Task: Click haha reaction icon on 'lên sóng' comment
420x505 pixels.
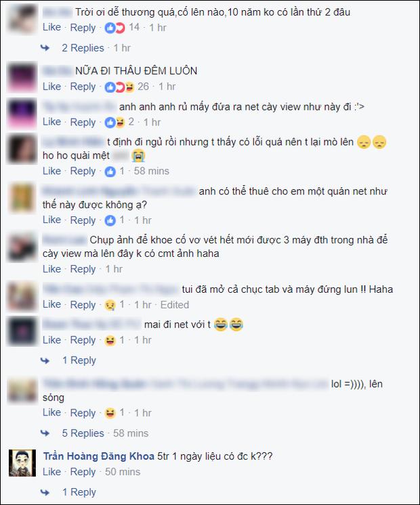Action: (x=110, y=413)
